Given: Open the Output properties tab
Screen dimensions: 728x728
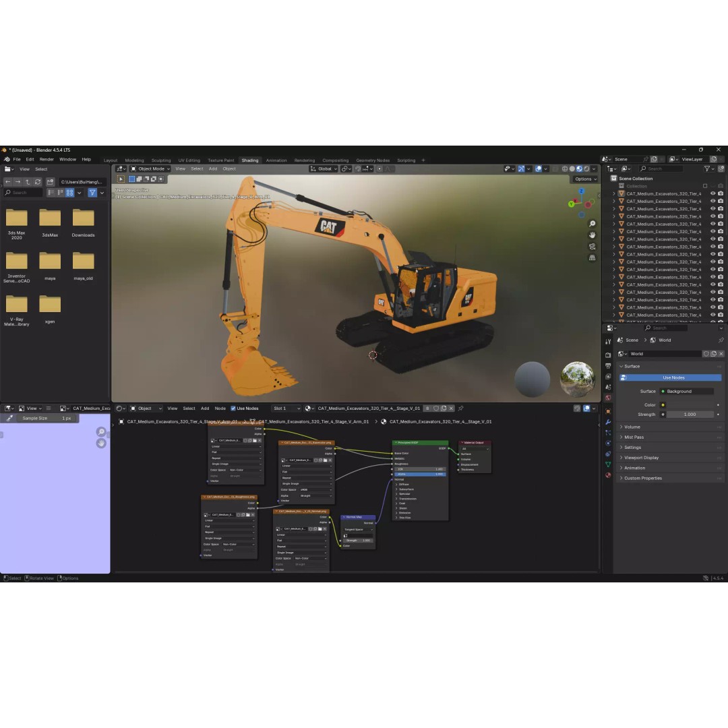Looking at the screenshot, I should point(608,366).
